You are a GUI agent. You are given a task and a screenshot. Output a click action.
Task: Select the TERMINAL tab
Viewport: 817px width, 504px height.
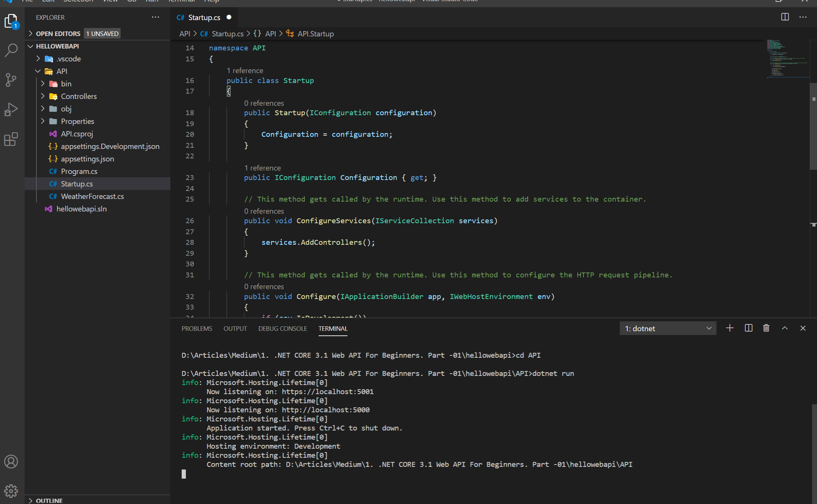click(333, 329)
